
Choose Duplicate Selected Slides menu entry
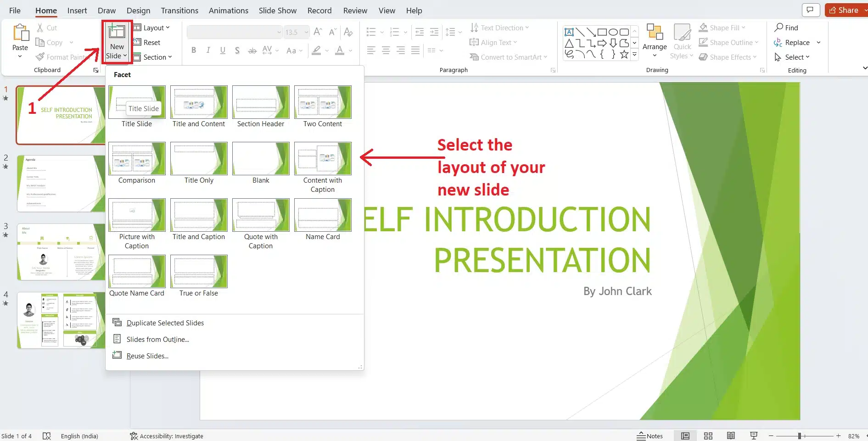165,323
